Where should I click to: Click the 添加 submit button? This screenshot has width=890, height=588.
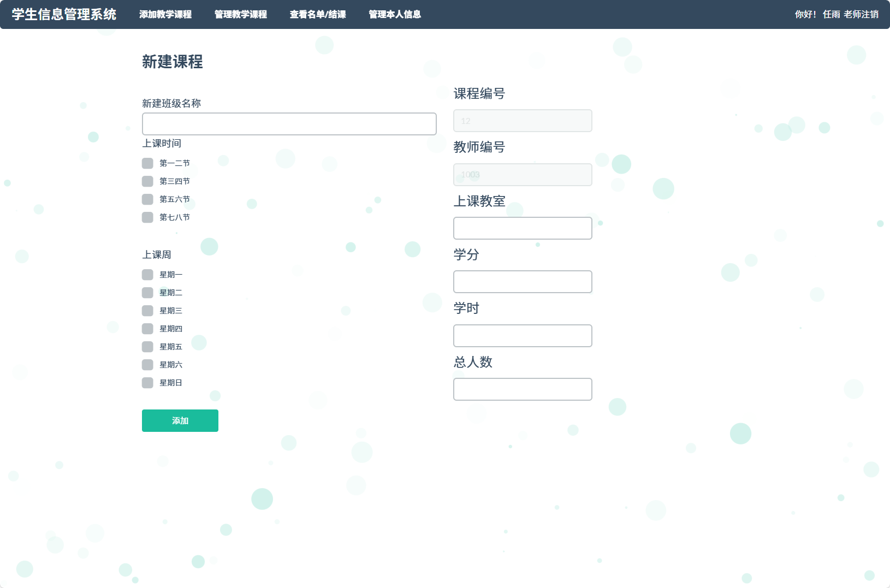tap(180, 420)
